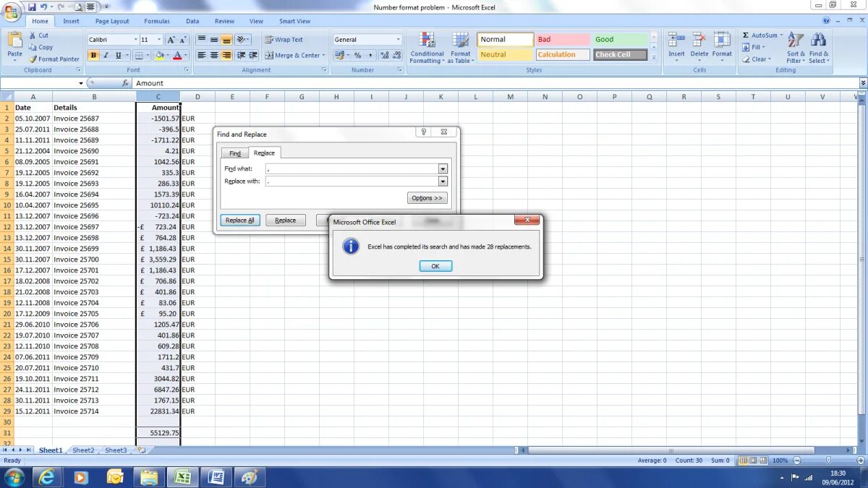Switch to the Review tab

coord(224,21)
